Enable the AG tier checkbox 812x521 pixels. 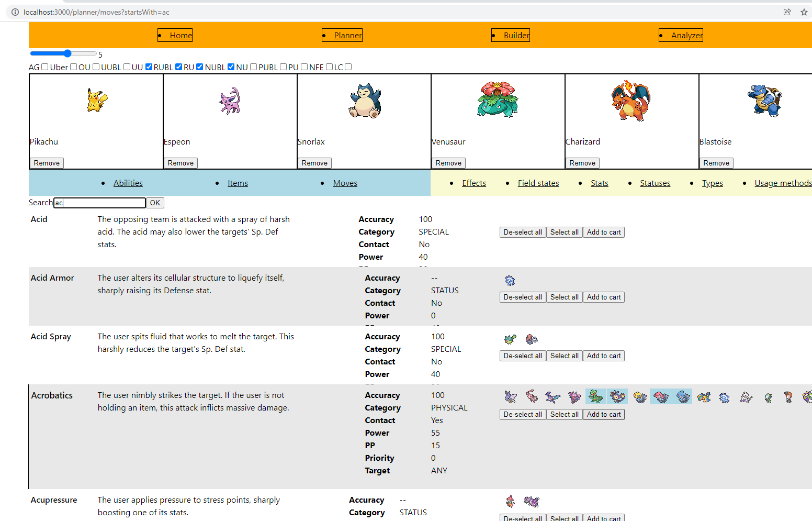tap(45, 66)
